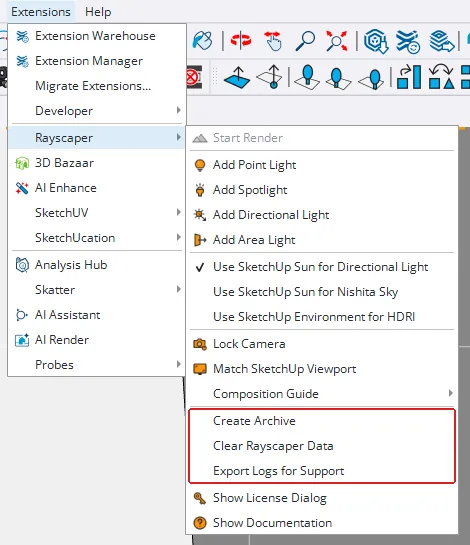Open Show License Dialog
The image size is (470, 545).
pyautogui.click(x=322, y=498)
